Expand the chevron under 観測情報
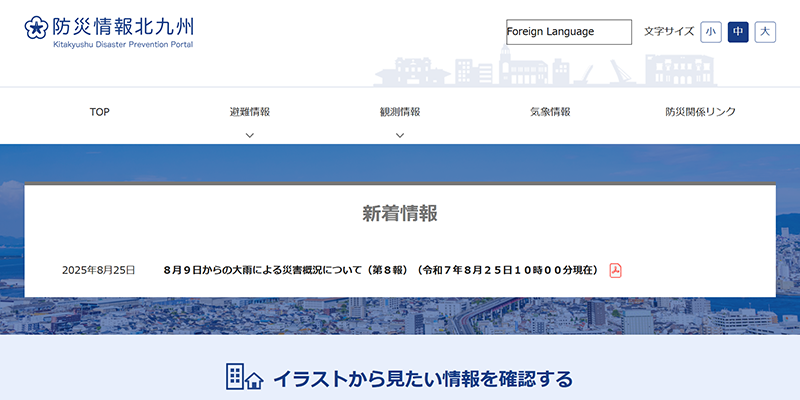800x400 pixels. tap(400, 135)
